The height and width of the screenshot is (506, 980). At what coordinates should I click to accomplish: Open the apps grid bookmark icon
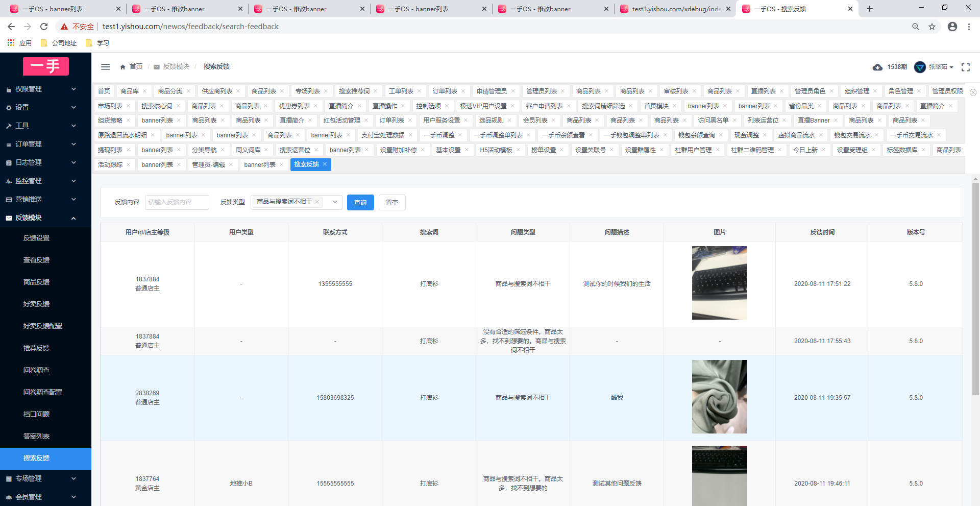(11, 43)
